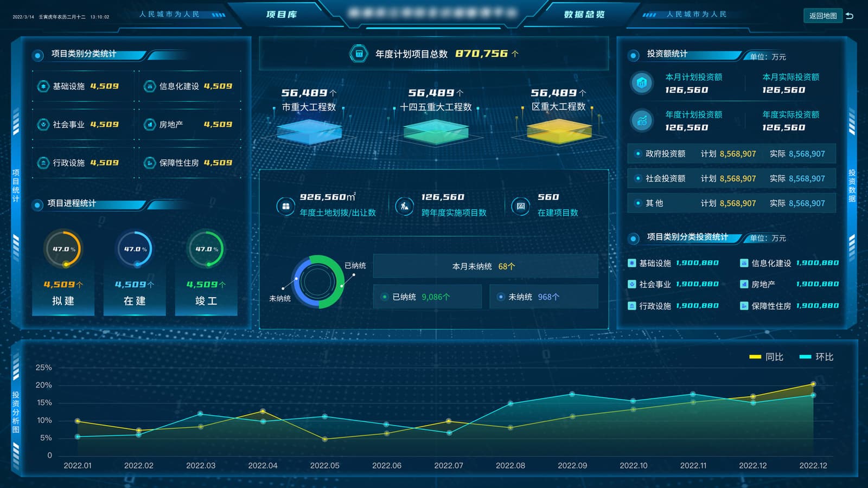The image size is (868, 488).
Task: Click the 年度土地划拨/出让数 icon
Action: 285,206
